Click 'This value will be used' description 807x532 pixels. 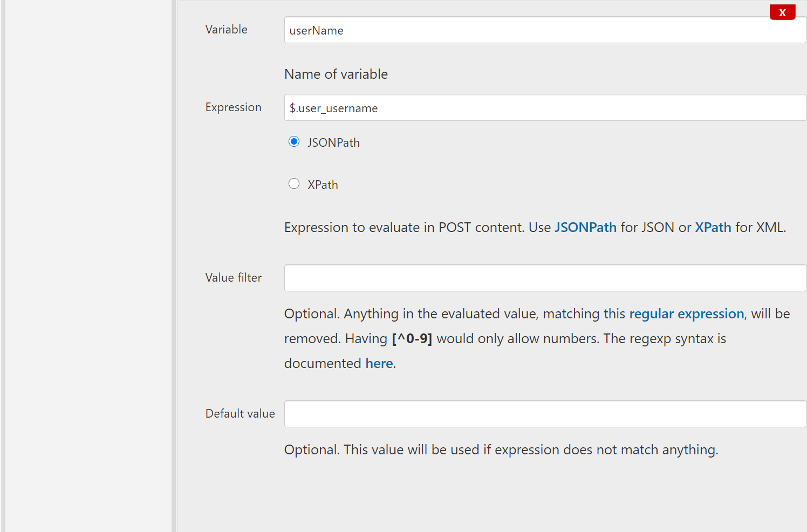(x=502, y=449)
